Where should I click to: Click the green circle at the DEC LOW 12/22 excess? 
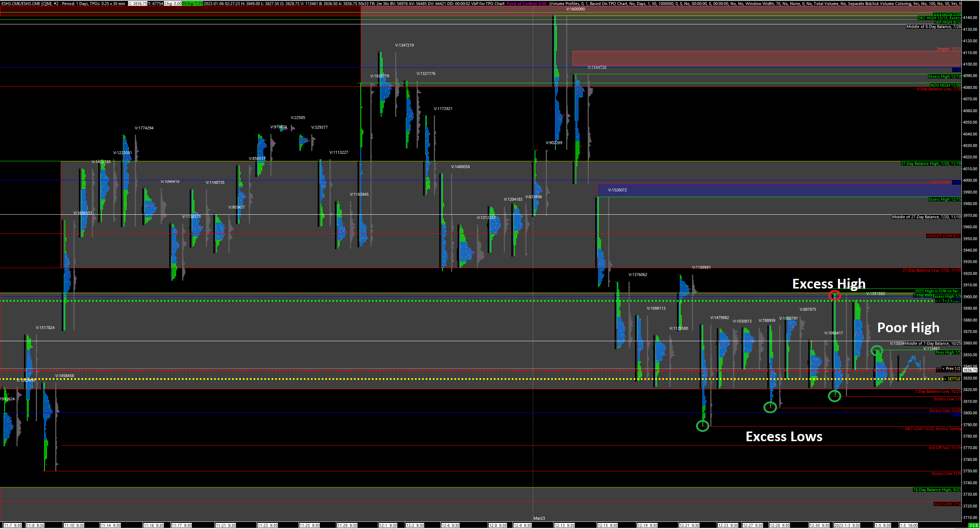(702, 425)
